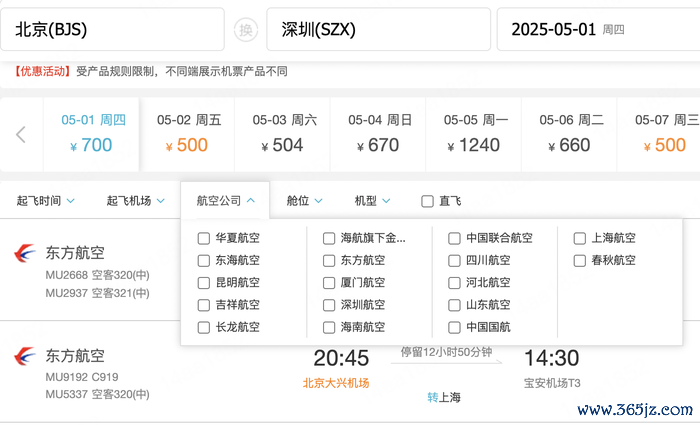Click the 【优惠活动】 promotion link
The height and width of the screenshot is (425, 700).
click(43, 71)
